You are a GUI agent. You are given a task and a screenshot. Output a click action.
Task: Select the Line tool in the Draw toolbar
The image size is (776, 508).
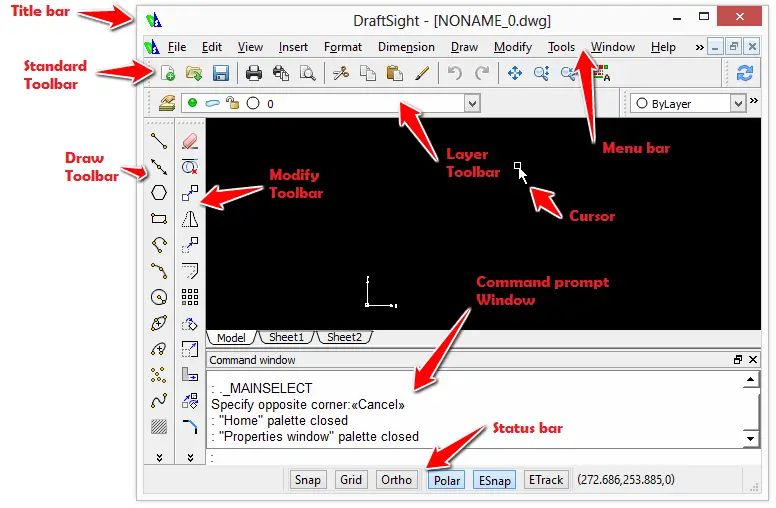pos(159,141)
